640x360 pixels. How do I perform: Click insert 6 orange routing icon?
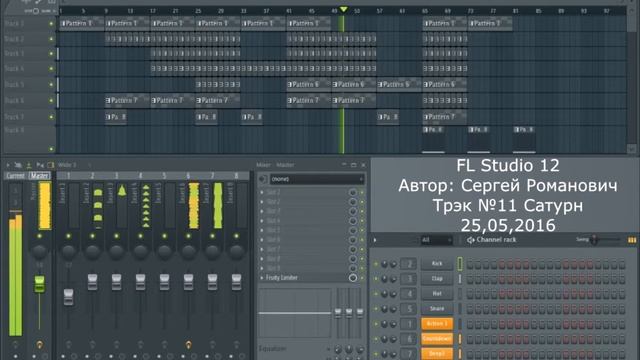coord(188,345)
